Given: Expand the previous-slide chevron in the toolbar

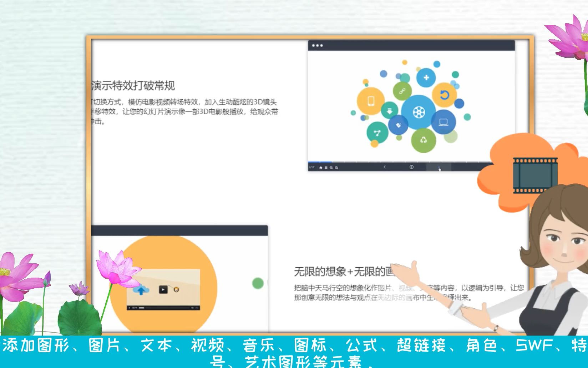Looking at the screenshot, I should pos(384,166).
